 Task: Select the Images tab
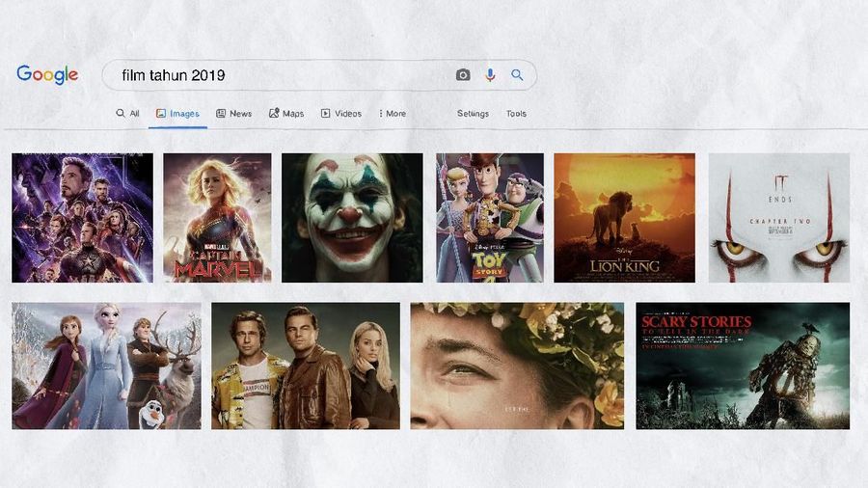click(x=177, y=114)
